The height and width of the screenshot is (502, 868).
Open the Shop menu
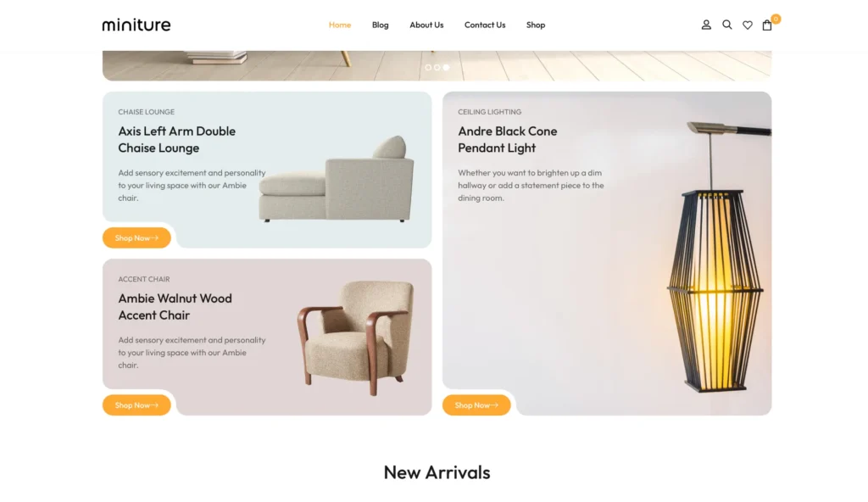[x=536, y=25]
